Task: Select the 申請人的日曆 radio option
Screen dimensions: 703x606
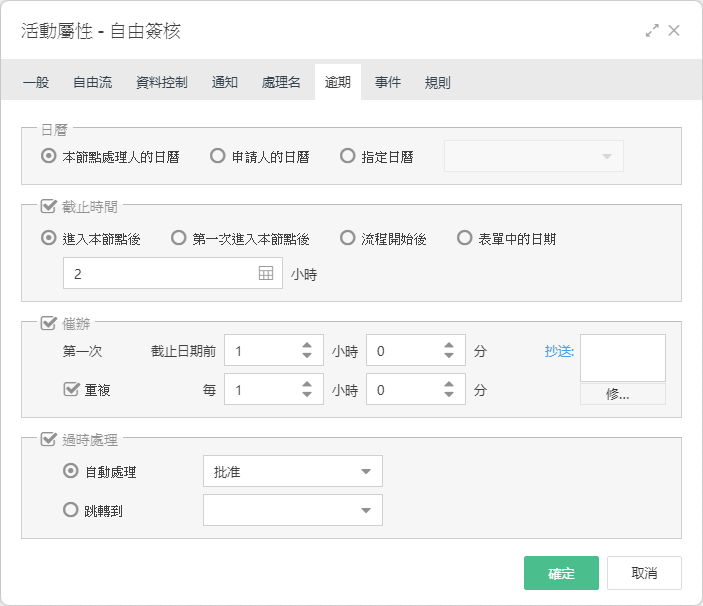Action: pos(217,156)
